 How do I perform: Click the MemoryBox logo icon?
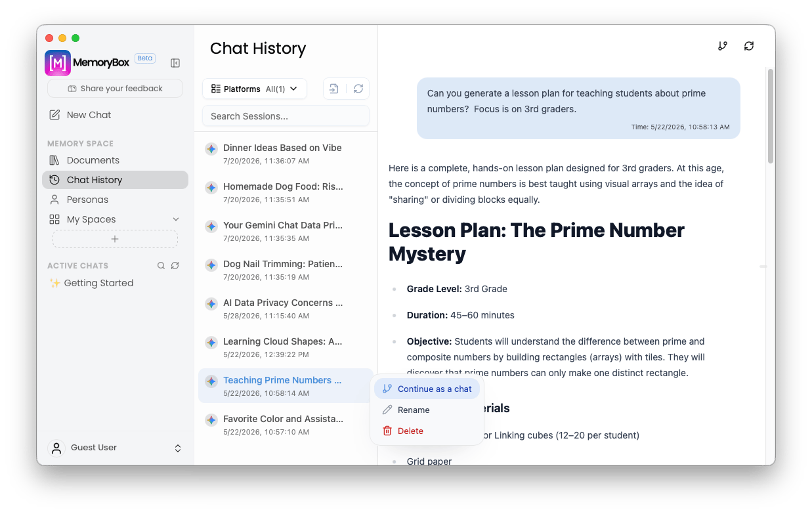tap(57, 63)
